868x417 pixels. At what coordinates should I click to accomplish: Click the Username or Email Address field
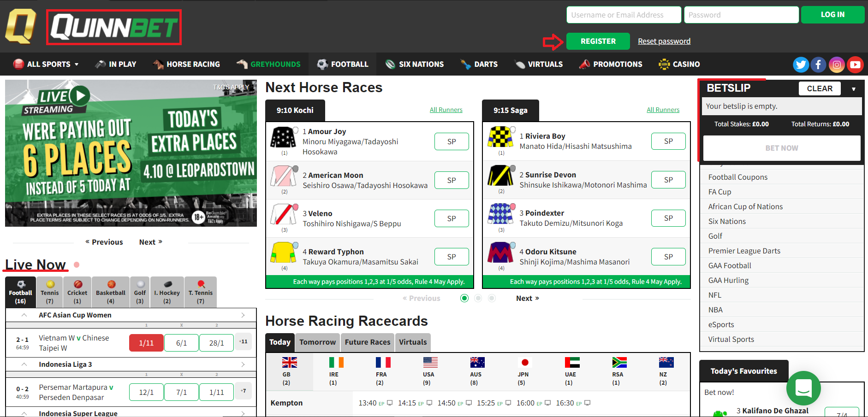pos(624,15)
